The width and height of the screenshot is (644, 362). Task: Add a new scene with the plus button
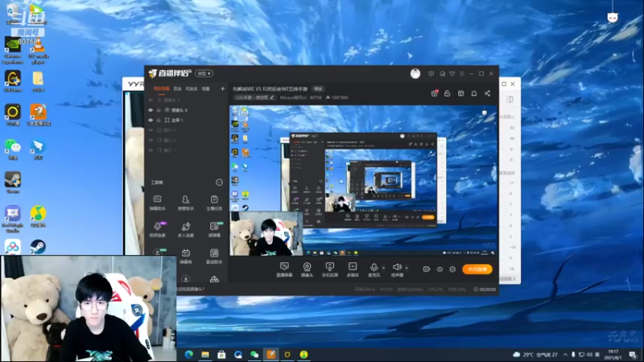[223, 88]
